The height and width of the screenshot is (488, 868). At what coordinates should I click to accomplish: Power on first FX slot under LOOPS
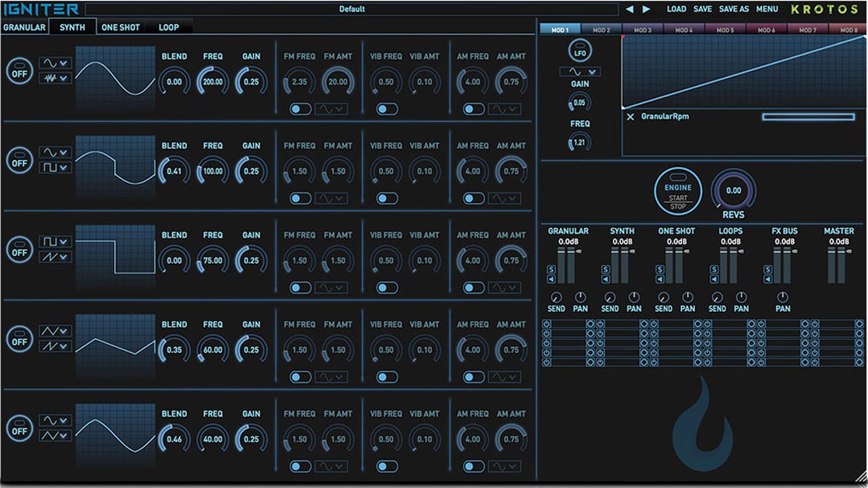pyautogui.click(x=708, y=325)
